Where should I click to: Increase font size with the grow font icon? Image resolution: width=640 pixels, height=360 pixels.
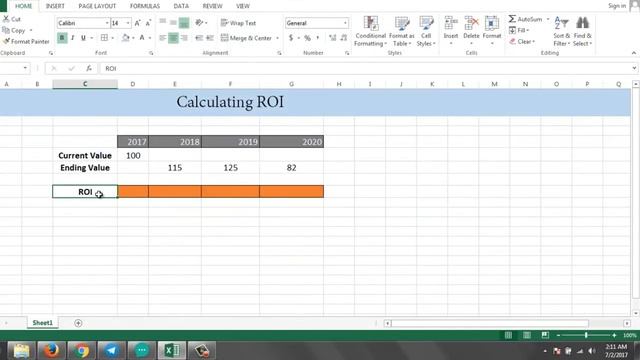pos(138,23)
